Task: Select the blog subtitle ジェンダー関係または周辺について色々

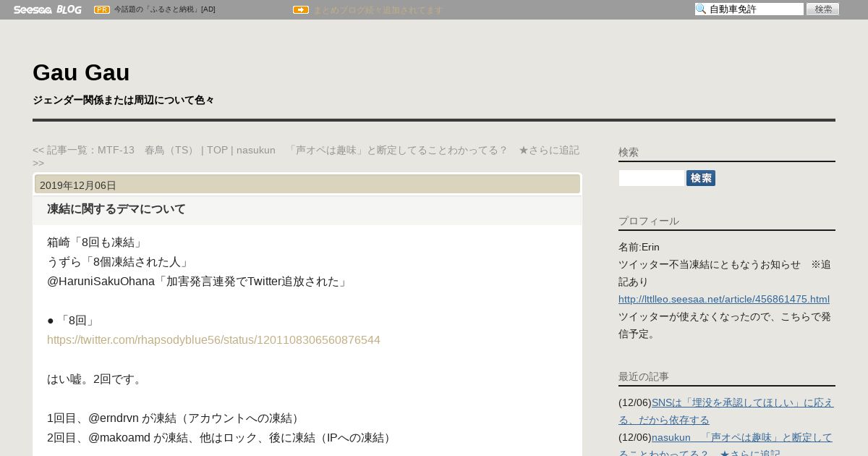Action: (x=123, y=100)
